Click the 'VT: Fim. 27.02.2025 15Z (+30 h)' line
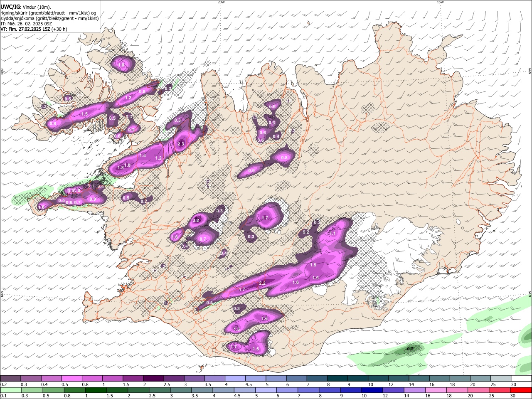Viewport: 532px width, 399px height. tap(34, 29)
